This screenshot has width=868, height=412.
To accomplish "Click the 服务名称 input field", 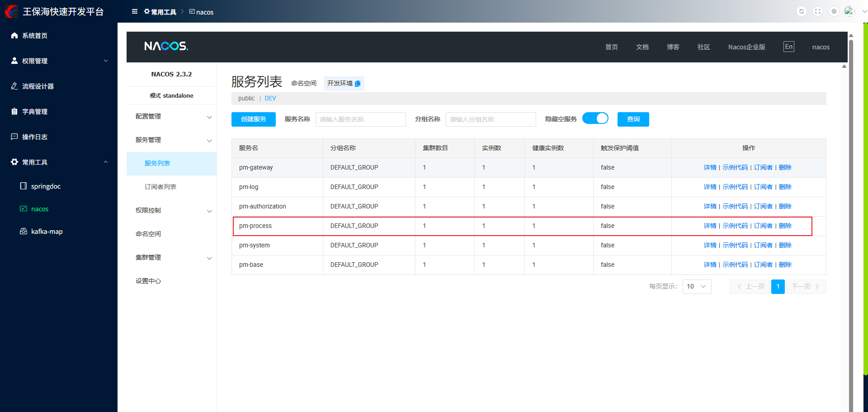I will click(x=361, y=119).
